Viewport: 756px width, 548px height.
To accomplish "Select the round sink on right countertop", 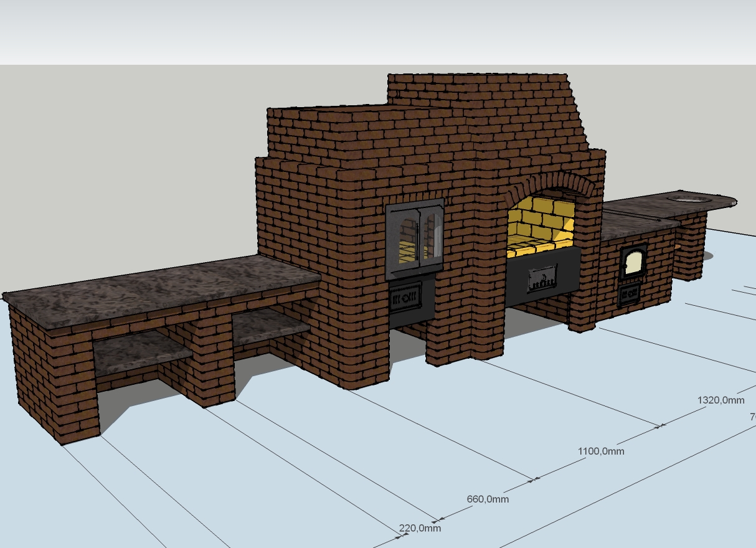I will point(690,199).
